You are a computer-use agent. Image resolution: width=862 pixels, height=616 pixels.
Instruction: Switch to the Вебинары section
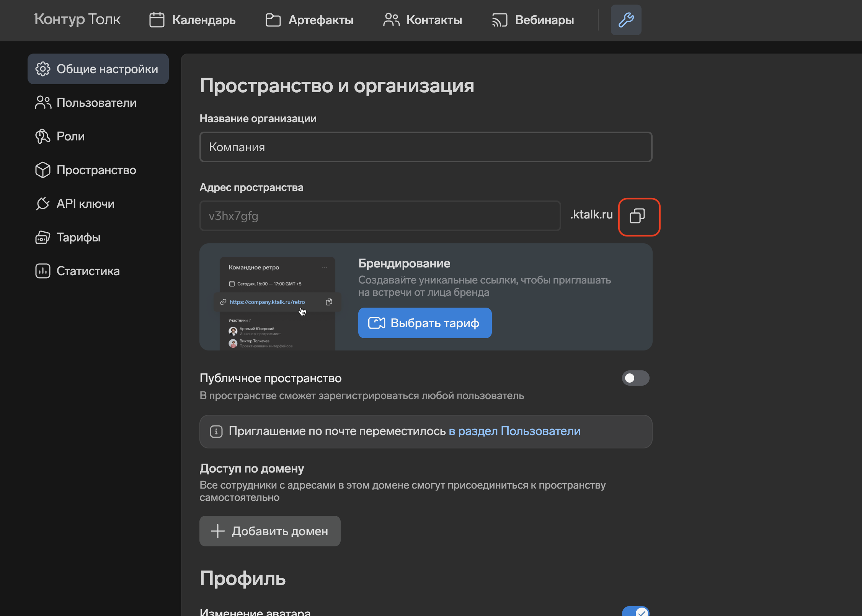[533, 20]
